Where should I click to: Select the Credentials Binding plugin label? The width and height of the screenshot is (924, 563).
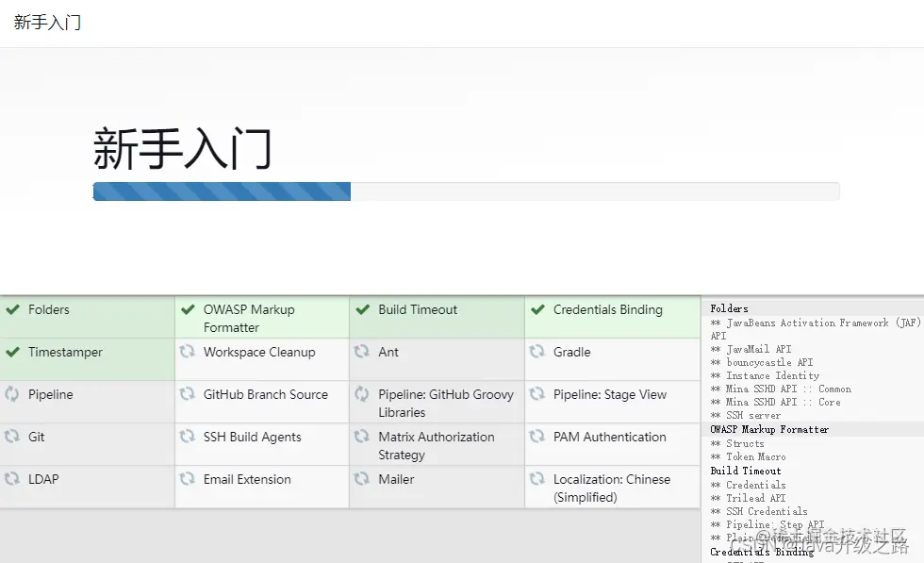coord(607,309)
